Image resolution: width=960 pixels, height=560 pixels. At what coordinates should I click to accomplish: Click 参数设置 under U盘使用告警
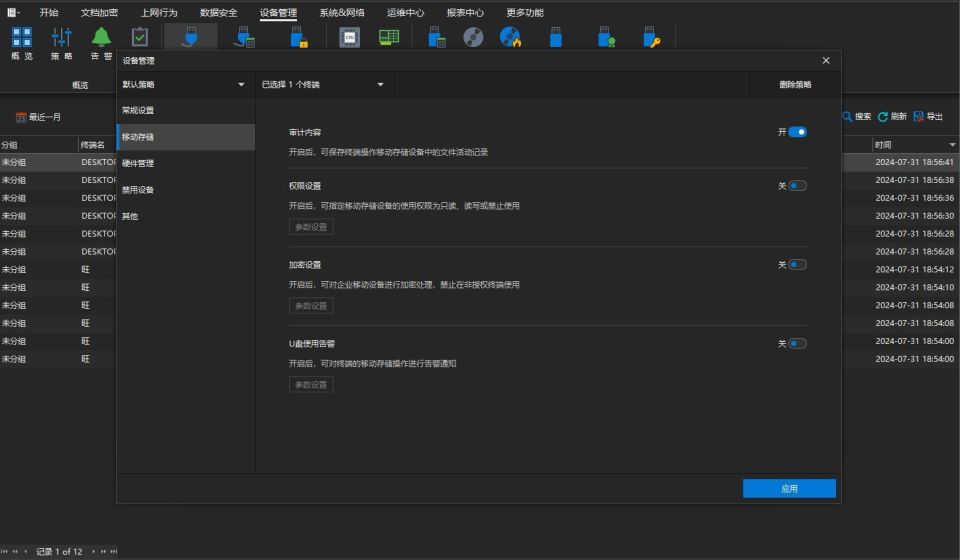click(311, 385)
